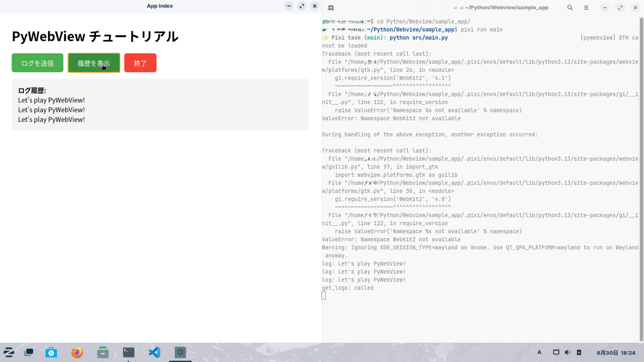Maximize the App Index window

(302, 6)
